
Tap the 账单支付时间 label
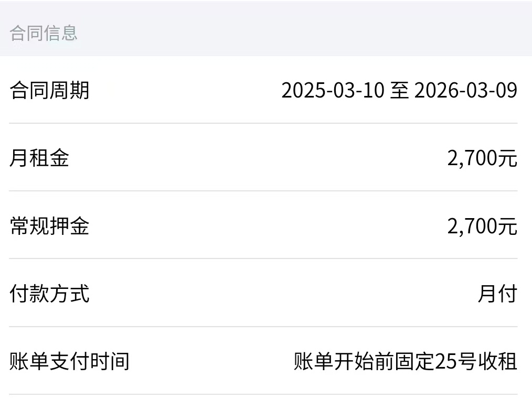(70, 361)
